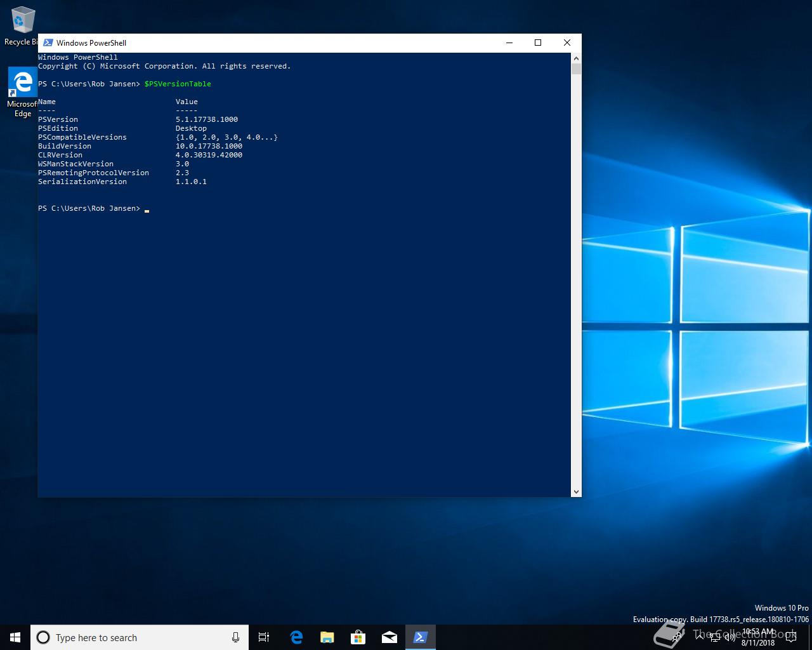Click the network status tray icon

tap(715, 637)
